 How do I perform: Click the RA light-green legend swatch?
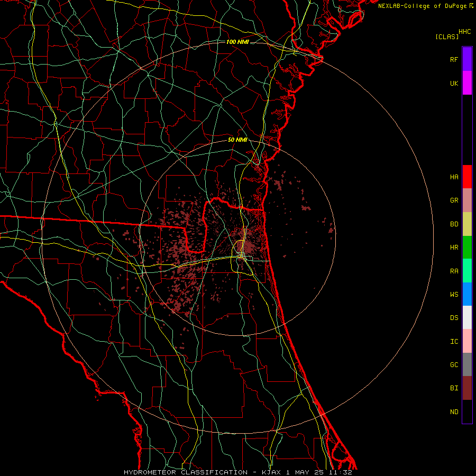[467, 271]
